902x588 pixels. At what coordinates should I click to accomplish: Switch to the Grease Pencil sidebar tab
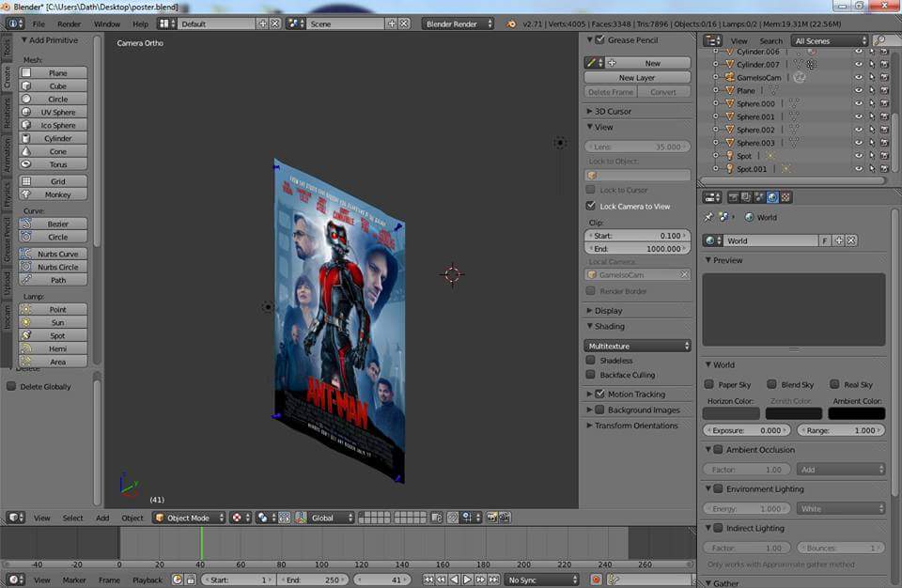pyautogui.click(x=7, y=240)
